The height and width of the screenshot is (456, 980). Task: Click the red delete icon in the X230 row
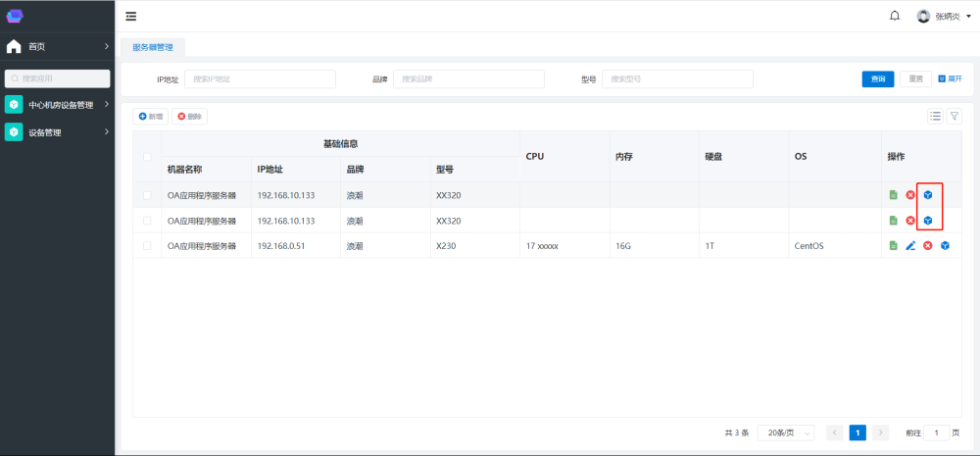point(927,245)
